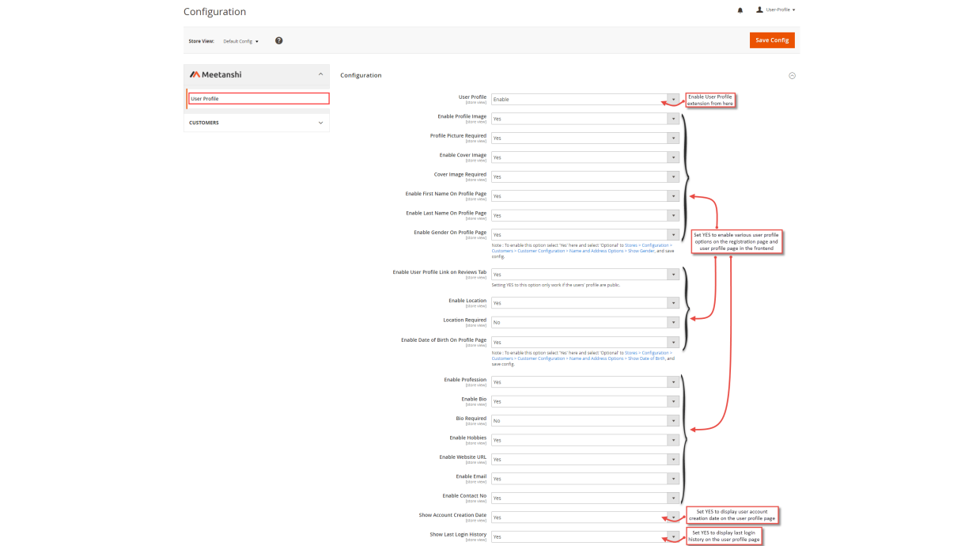Open the User Profile Enable dropdown
Image resolution: width=980 pixels, height=546 pixels.
point(585,100)
